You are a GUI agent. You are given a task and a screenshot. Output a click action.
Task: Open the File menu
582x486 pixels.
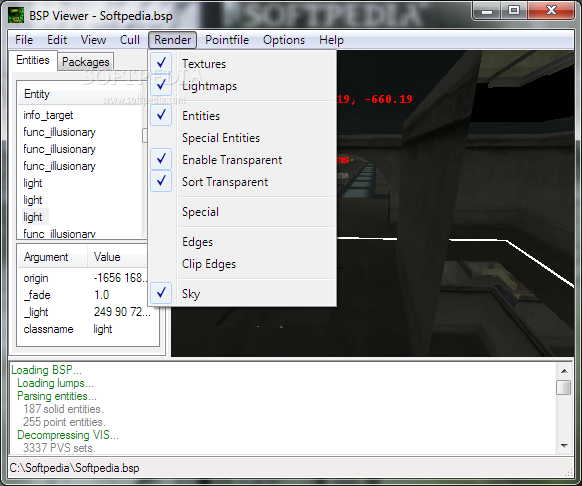pyautogui.click(x=24, y=40)
